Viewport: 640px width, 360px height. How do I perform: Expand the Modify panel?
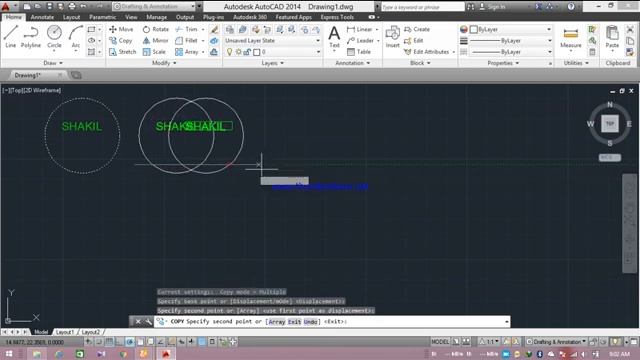tap(164, 63)
